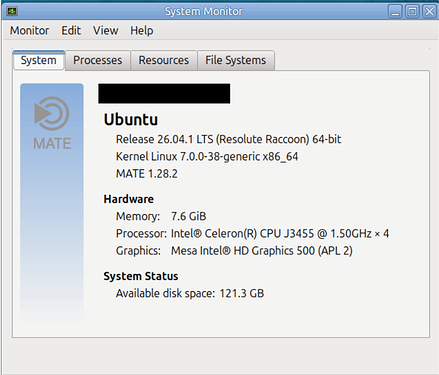This screenshot has width=439, height=375.
Task: Click the Processor Intel Celeron J3455 value
Action: pos(280,234)
